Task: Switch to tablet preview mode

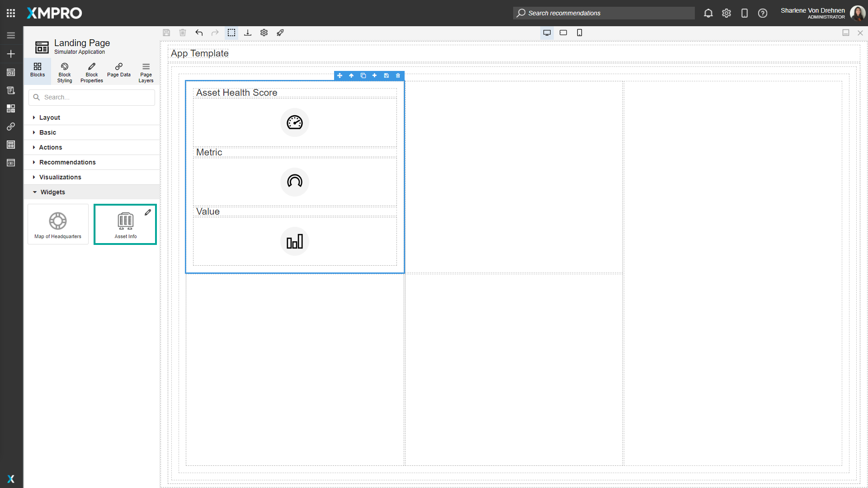Action: [x=563, y=33]
